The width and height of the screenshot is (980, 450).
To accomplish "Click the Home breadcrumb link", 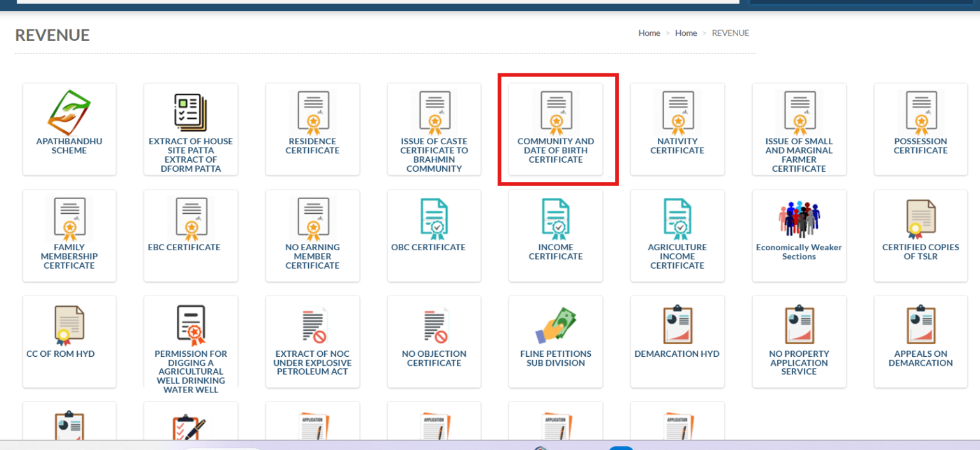I will pyautogui.click(x=649, y=33).
